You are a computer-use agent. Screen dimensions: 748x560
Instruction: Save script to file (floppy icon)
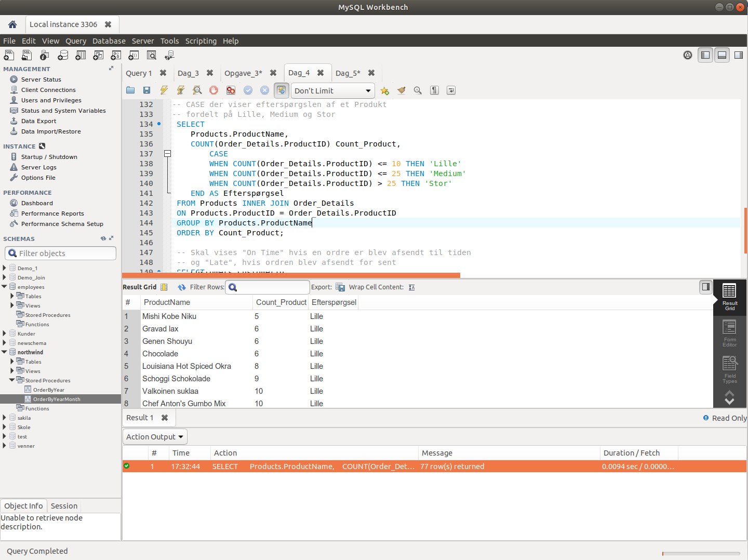pos(147,90)
